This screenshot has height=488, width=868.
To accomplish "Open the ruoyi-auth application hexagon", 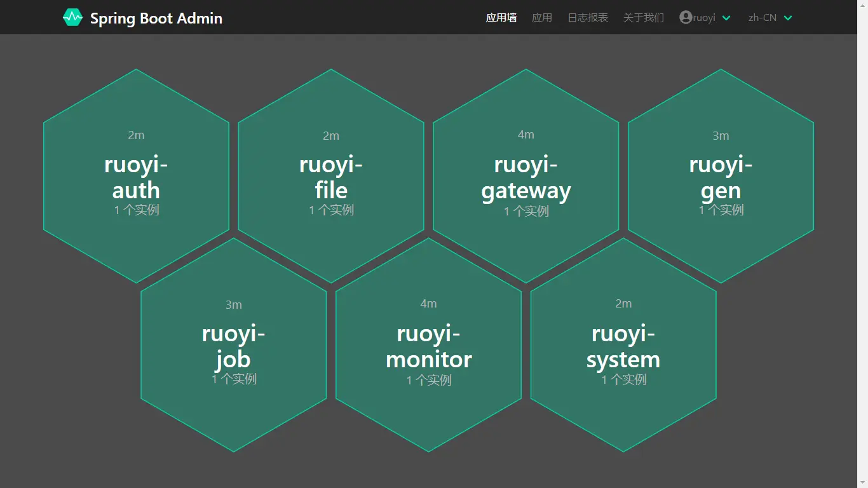I will (x=136, y=176).
